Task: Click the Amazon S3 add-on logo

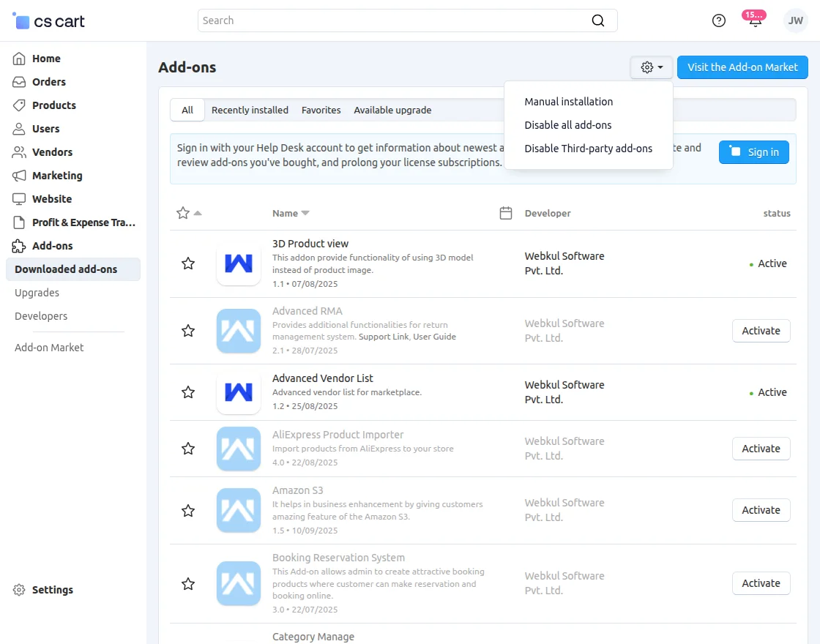Action: pyautogui.click(x=239, y=510)
